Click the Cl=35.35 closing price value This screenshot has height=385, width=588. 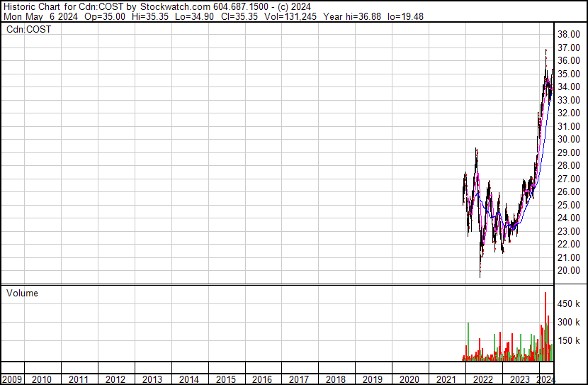pyautogui.click(x=239, y=16)
